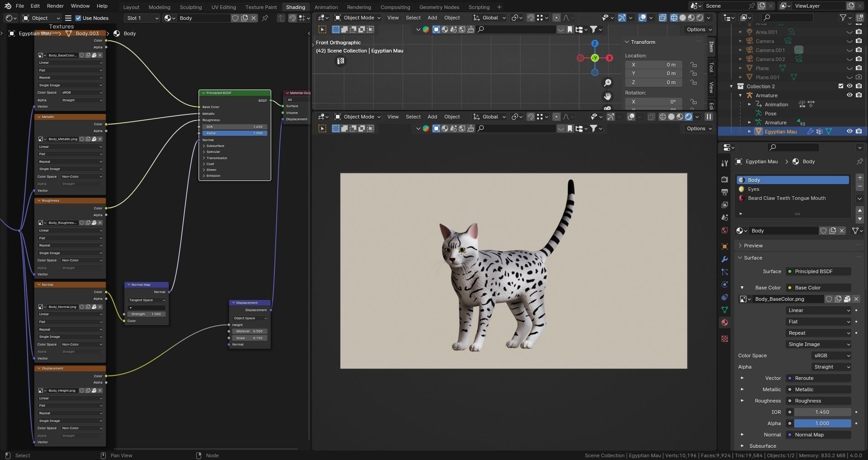This screenshot has width=868, height=460.
Task: Open Tangent Space dropdown on Normal Map node
Action: click(x=146, y=300)
